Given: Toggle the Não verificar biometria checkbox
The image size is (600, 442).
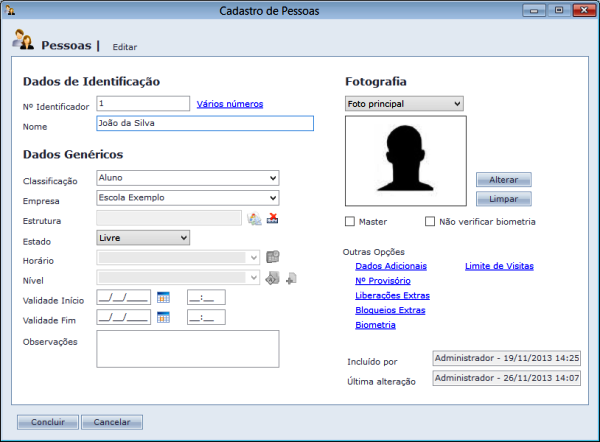Looking at the screenshot, I should point(430,221).
